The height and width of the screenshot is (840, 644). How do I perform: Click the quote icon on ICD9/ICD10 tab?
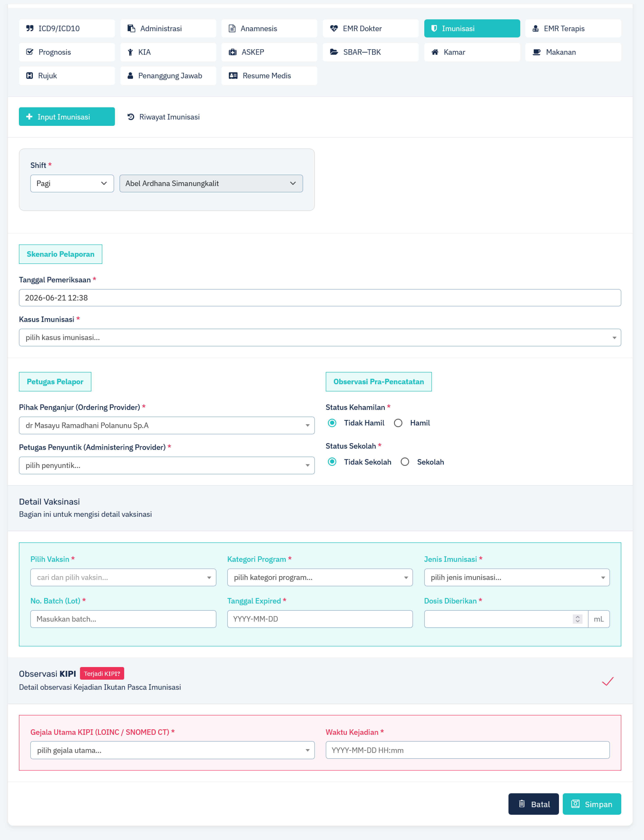point(29,28)
